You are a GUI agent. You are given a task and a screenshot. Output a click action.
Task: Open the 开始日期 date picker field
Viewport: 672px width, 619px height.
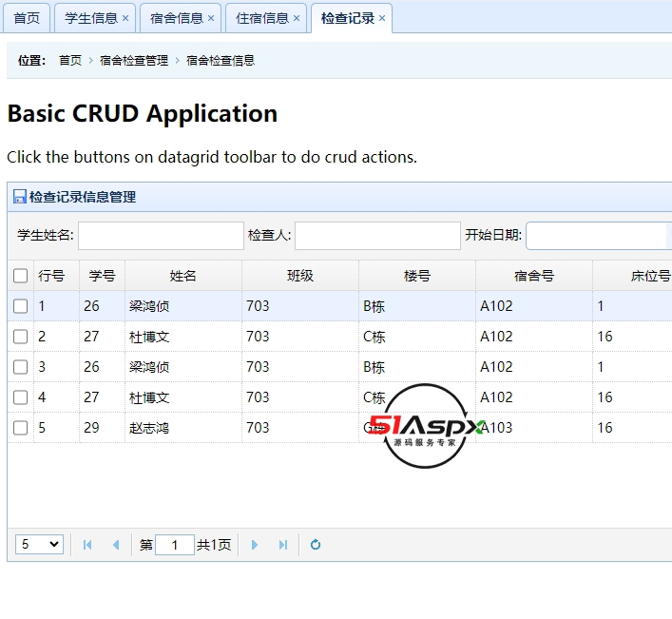(x=599, y=236)
